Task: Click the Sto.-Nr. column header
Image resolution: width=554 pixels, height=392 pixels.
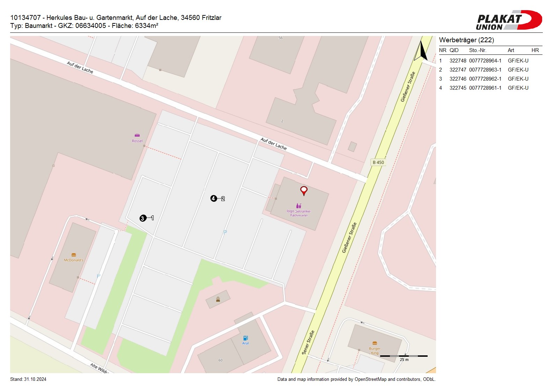Action: 478,50
